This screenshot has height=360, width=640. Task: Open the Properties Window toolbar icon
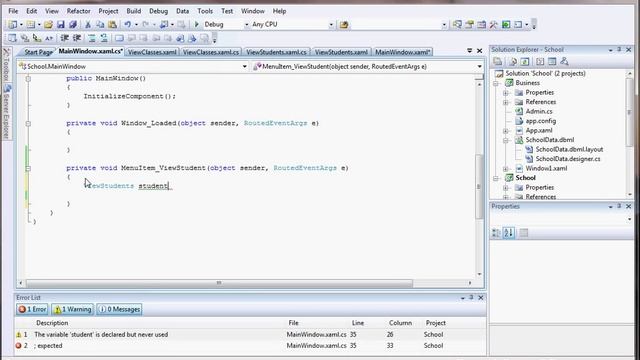(x=469, y=25)
